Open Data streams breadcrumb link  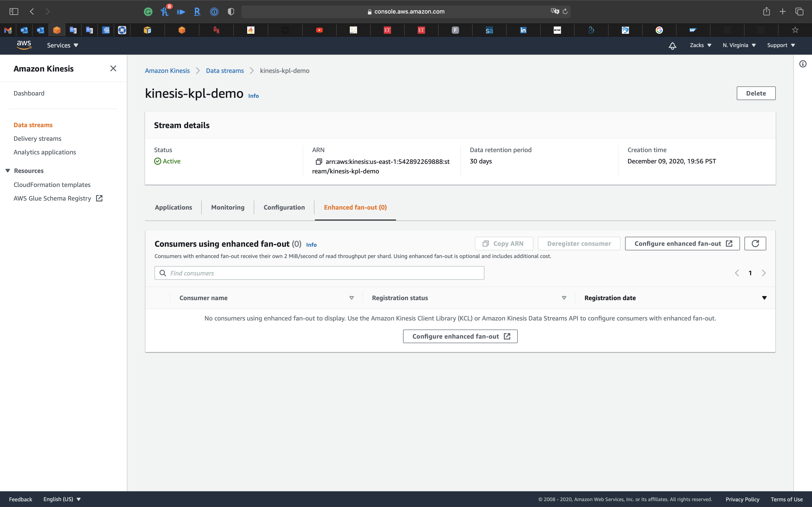coord(225,71)
